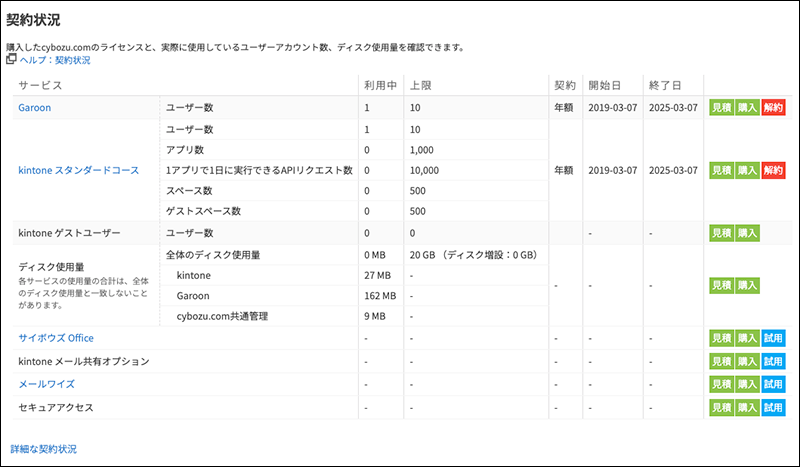The width and height of the screenshot is (800, 467).
Task: Click the 利用中 column header
Action: pos(380,85)
